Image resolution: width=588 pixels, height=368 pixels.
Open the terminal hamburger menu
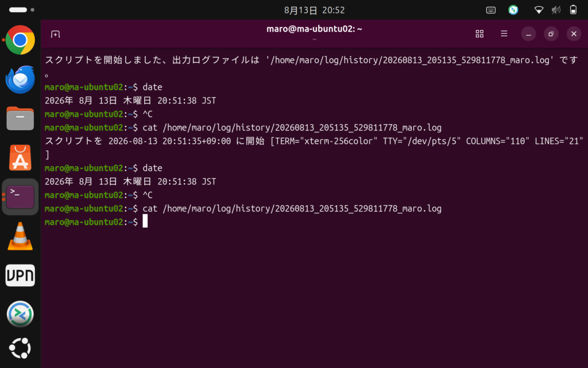pyautogui.click(x=504, y=34)
